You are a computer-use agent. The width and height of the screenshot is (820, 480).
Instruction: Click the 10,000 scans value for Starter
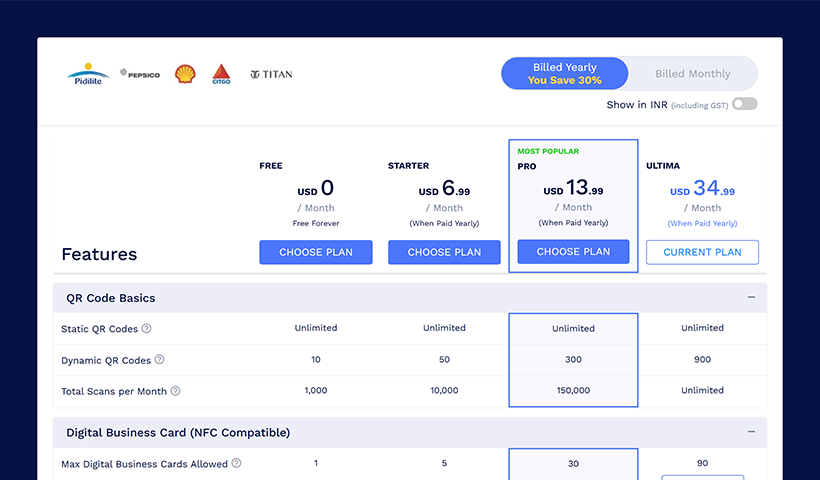(x=444, y=390)
